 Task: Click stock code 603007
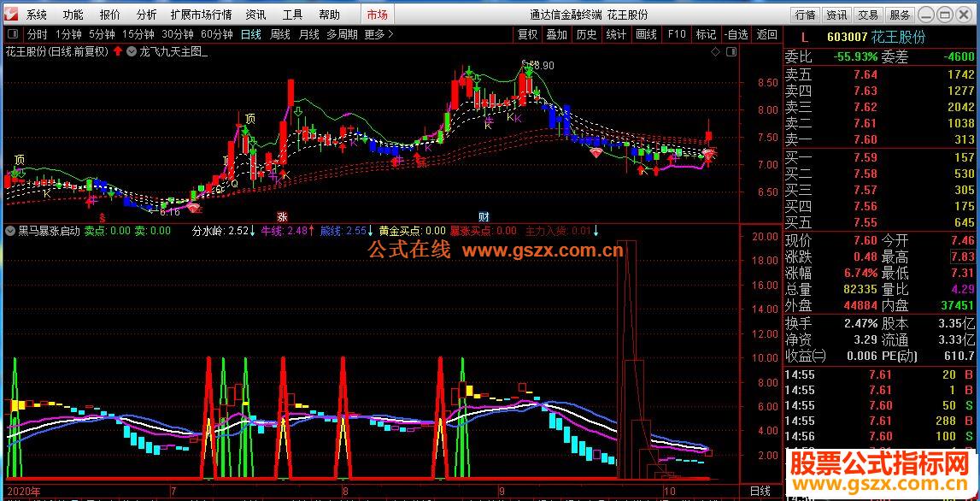coord(847,38)
